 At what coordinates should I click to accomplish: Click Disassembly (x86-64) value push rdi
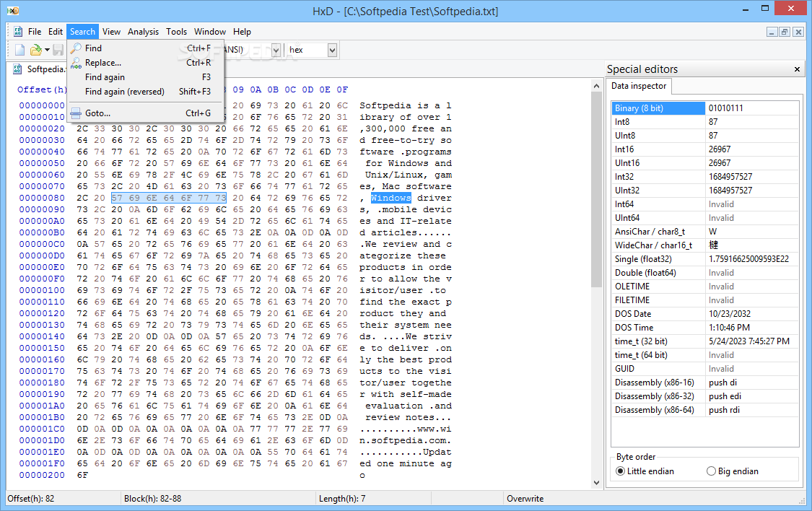pos(724,410)
